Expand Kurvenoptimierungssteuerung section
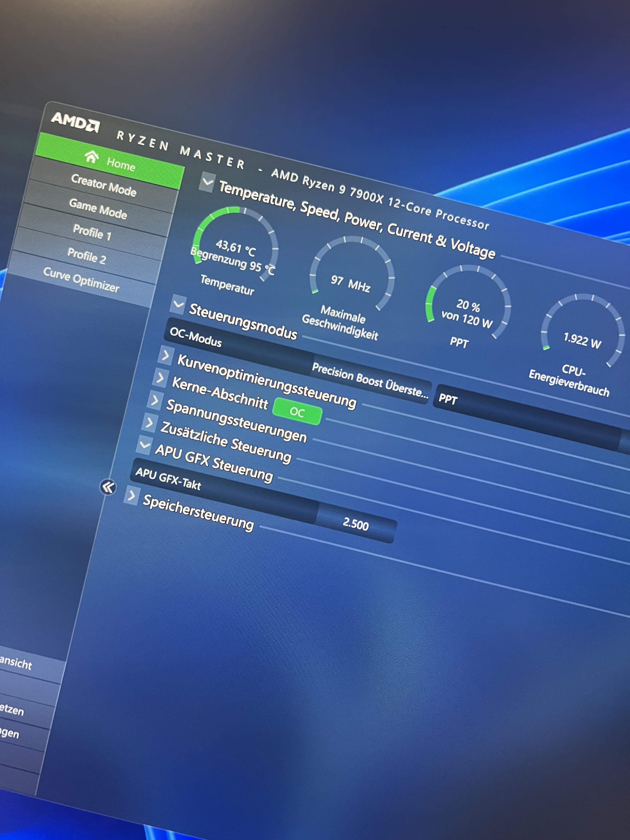This screenshot has height=840, width=630. [166, 356]
